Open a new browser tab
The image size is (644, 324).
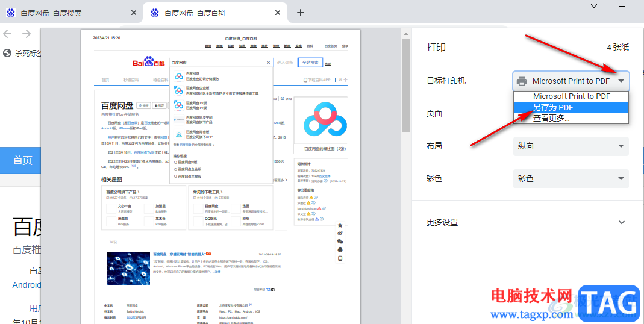click(x=301, y=13)
